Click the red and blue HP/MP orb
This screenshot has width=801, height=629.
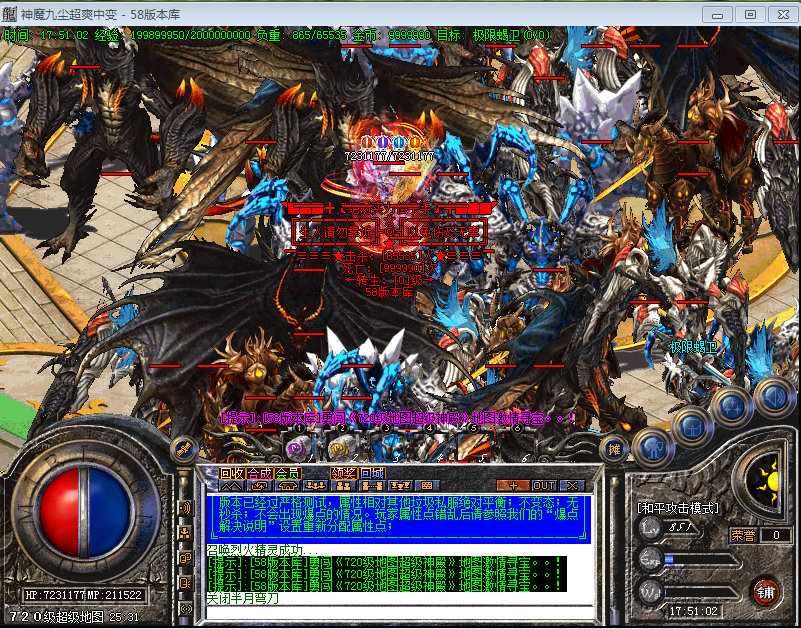(x=85, y=512)
